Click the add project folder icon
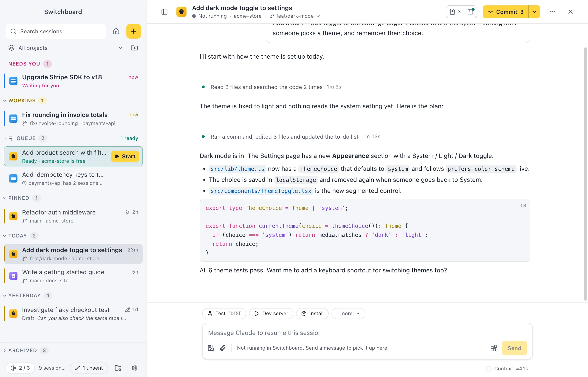The width and height of the screenshot is (588, 377). 135,48
